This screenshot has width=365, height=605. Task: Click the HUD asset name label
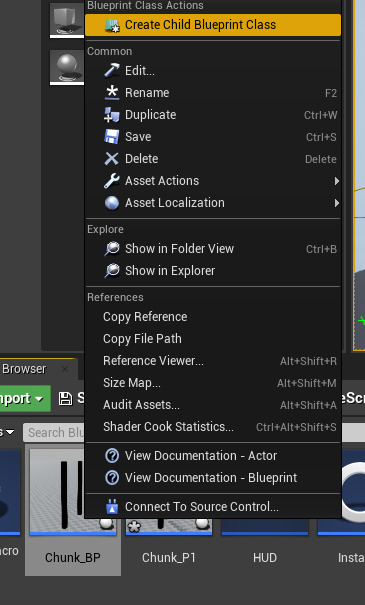tap(265, 558)
